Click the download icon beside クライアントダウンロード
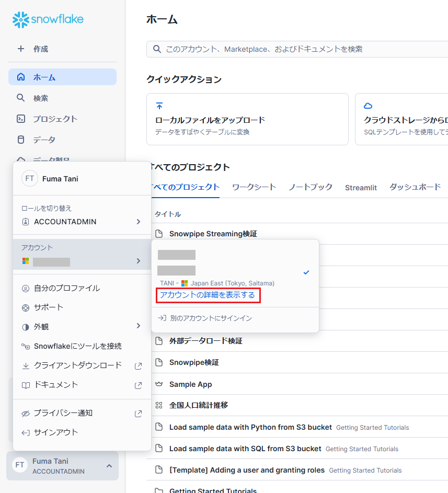Image resolution: width=448 pixels, height=493 pixels. coord(26,365)
